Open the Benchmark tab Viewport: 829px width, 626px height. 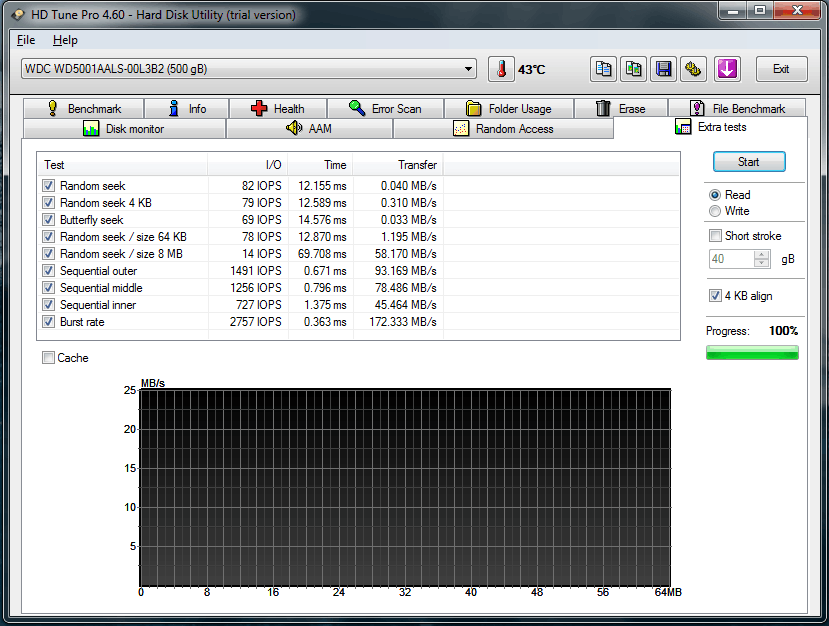click(x=84, y=108)
